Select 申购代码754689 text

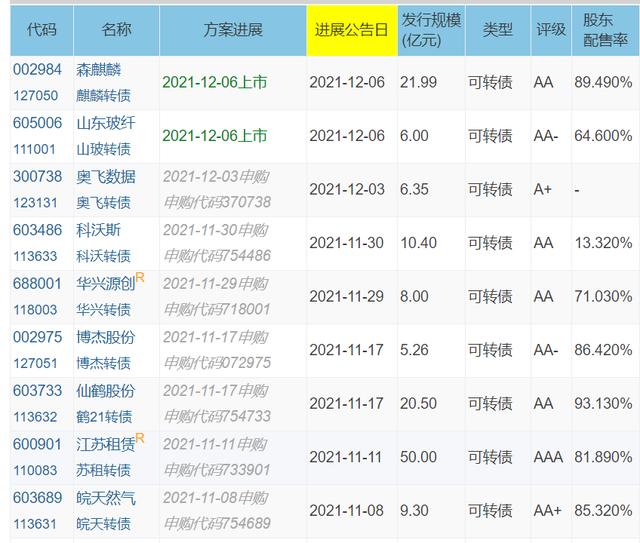point(217,523)
